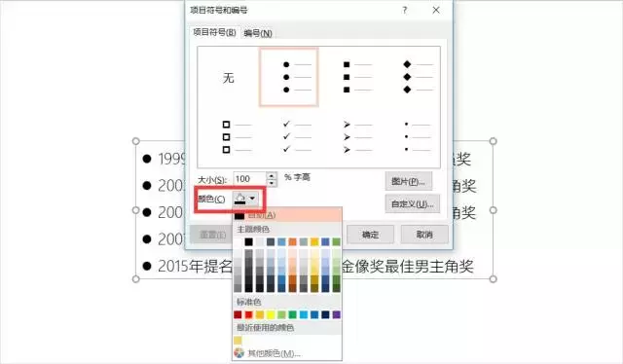This screenshot has height=364, width=623.
Task: Switch to the 编号(N) tab
Action: [258, 33]
